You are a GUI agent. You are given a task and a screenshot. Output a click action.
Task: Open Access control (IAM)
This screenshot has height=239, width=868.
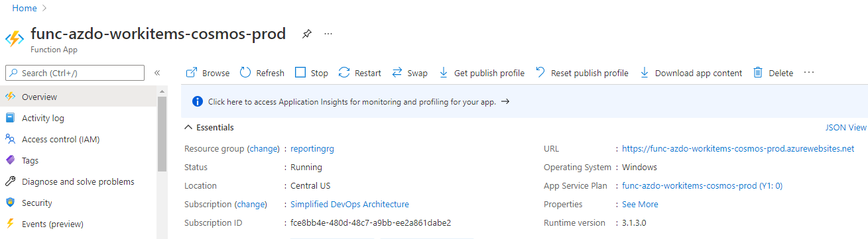click(x=78, y=139)
